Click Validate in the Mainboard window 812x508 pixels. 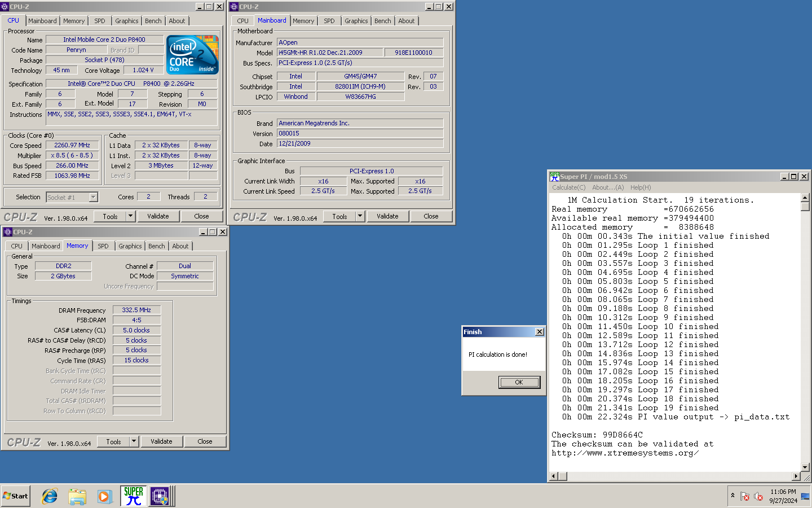pyautogui.click(x=387, y=216)
